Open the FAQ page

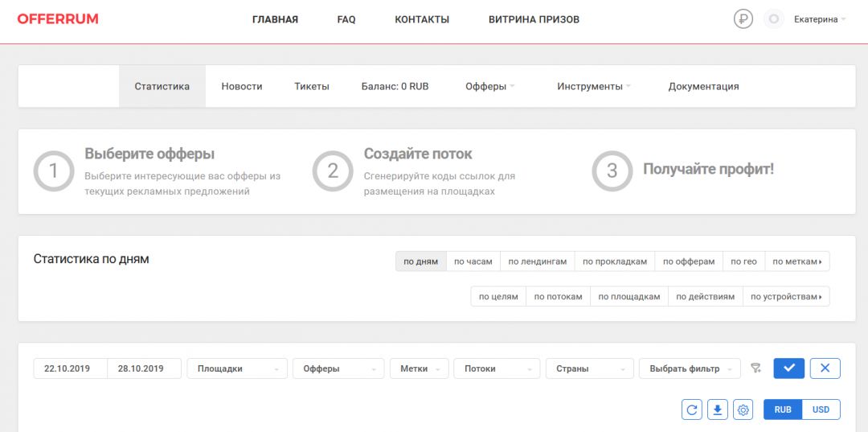(x=346, y=19)
